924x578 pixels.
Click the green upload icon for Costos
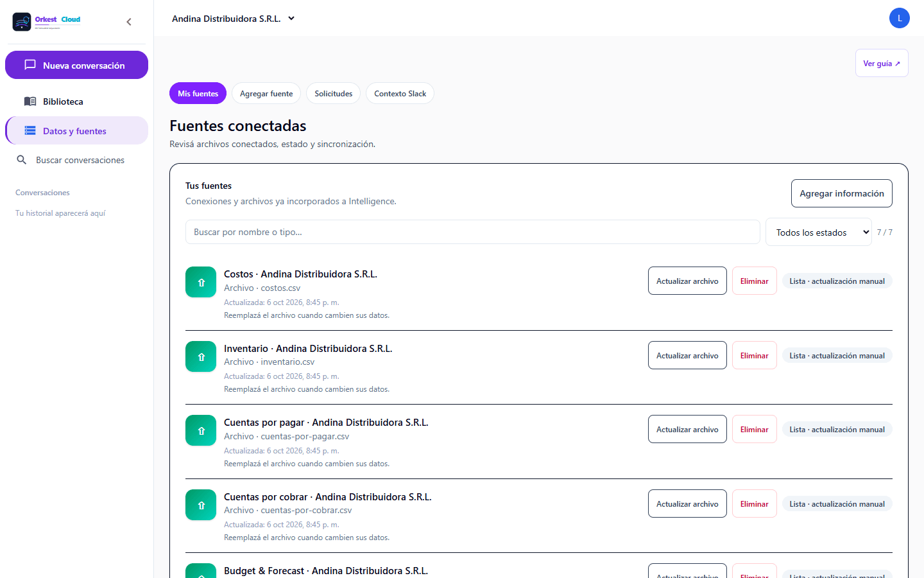(x=201, y=282)
